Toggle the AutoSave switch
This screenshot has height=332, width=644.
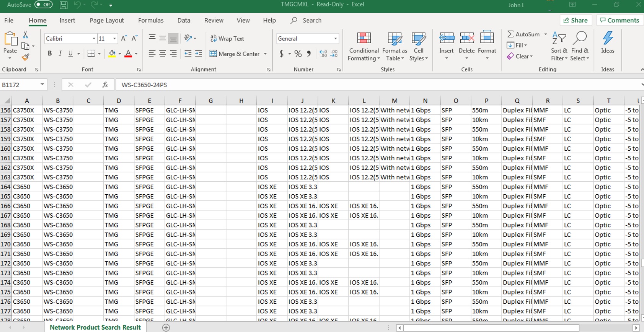click(x=43, y=5)
